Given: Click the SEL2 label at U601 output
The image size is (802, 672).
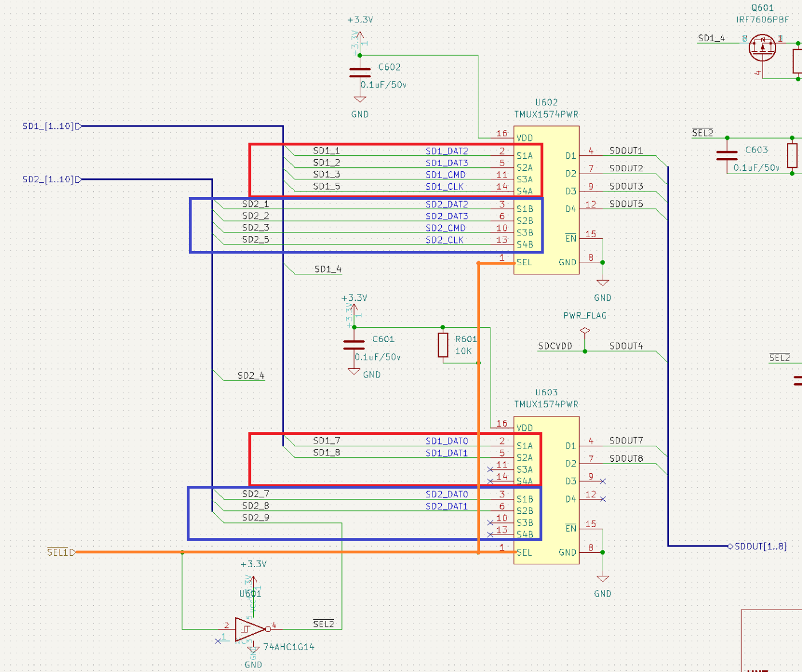Looking at the screenshot, I should pos(324,624).
